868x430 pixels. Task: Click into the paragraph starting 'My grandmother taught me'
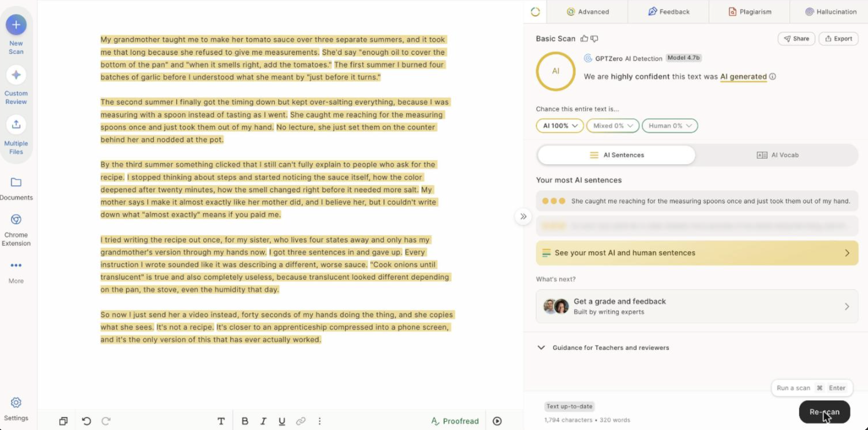coord(273,58)
